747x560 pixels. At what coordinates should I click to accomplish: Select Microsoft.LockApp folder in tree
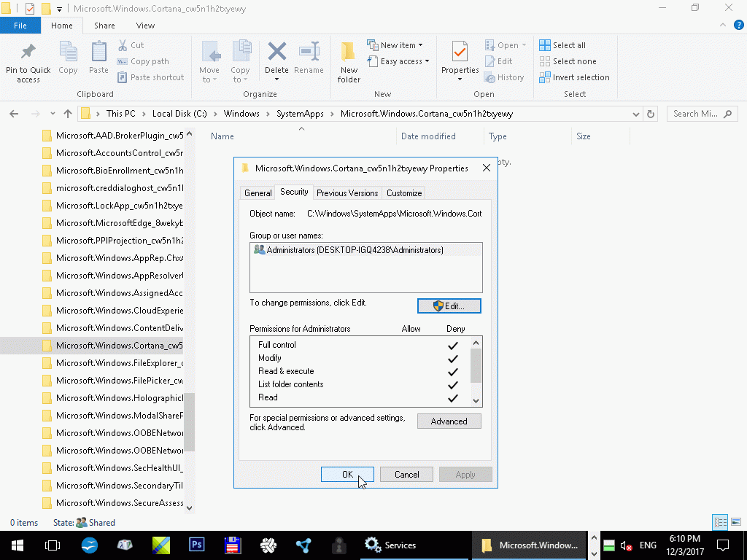(112, 205)
